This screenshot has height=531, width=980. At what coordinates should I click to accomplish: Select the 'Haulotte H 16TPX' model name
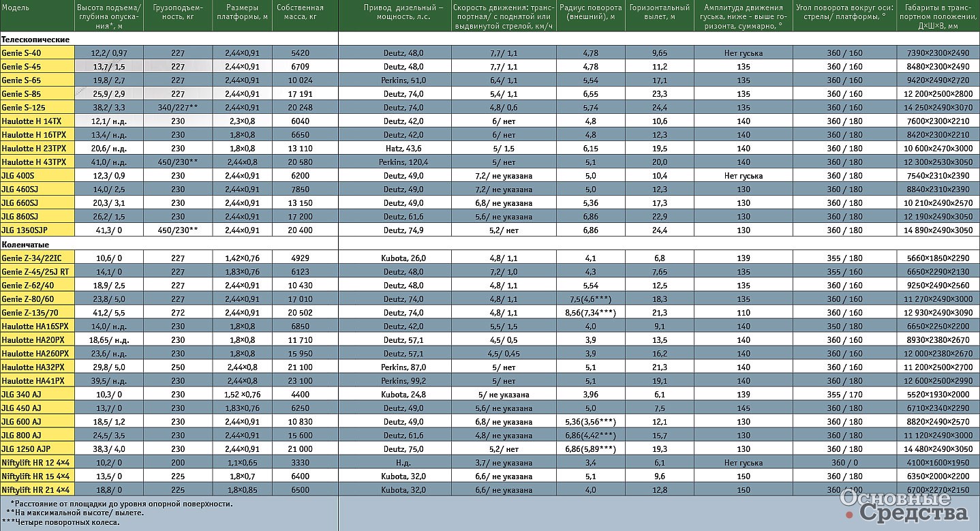click(33, 134)
